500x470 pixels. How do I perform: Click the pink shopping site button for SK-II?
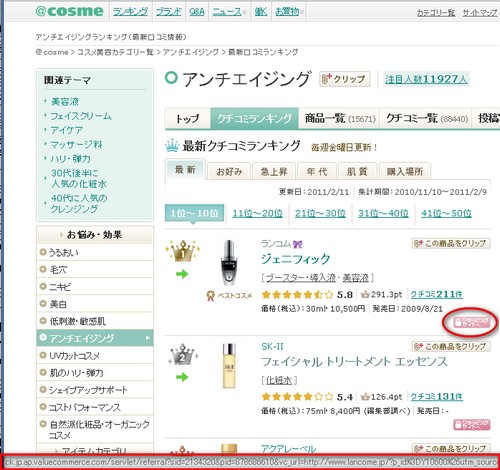pyautogui.click(x=471, y=425)
